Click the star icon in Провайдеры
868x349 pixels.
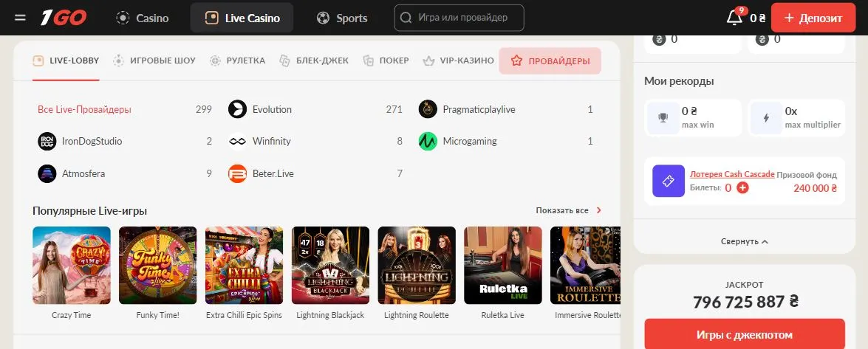pyautogui.click(x=516, y=61)
